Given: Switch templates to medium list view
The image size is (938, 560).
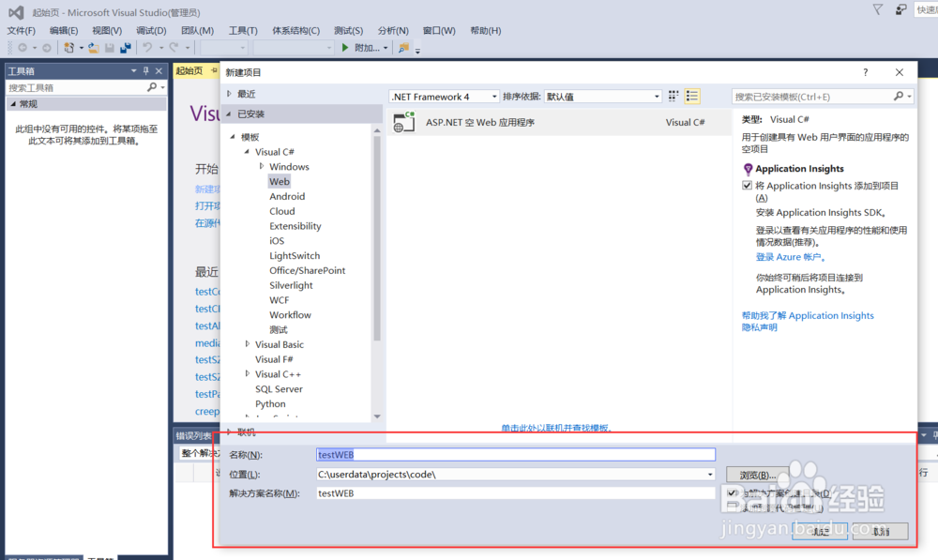Looking at the screenshot, I should tap(692, 97).
